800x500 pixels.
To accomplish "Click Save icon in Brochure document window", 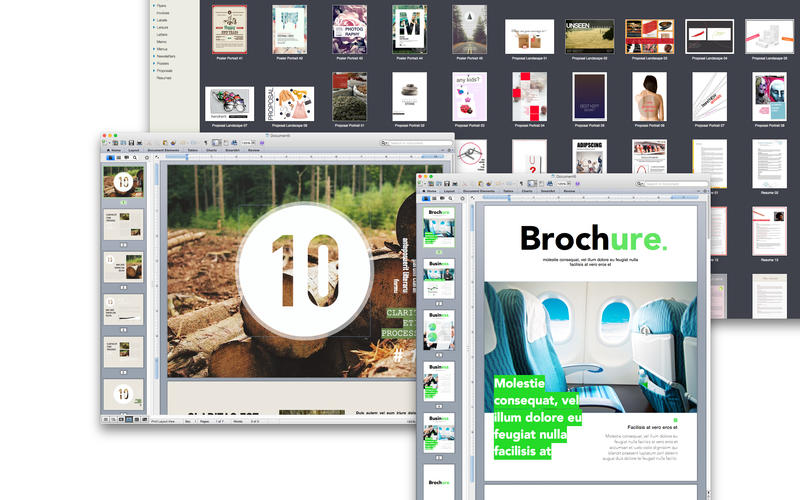I will (447, 184).
